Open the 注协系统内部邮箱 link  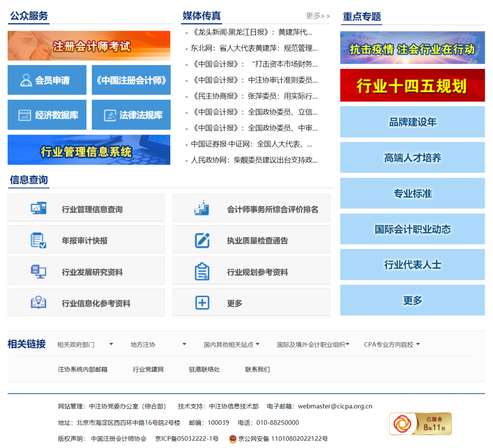click(83, 370)
